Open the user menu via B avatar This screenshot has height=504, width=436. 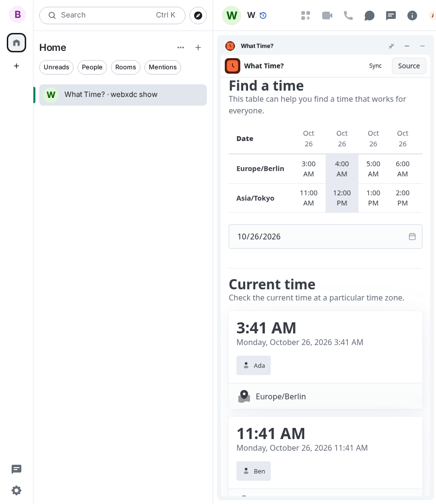coord(17,15)
